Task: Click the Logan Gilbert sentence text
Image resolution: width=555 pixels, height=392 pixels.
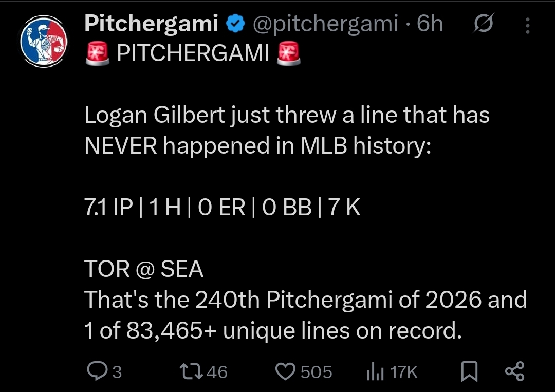Action: 287,130
